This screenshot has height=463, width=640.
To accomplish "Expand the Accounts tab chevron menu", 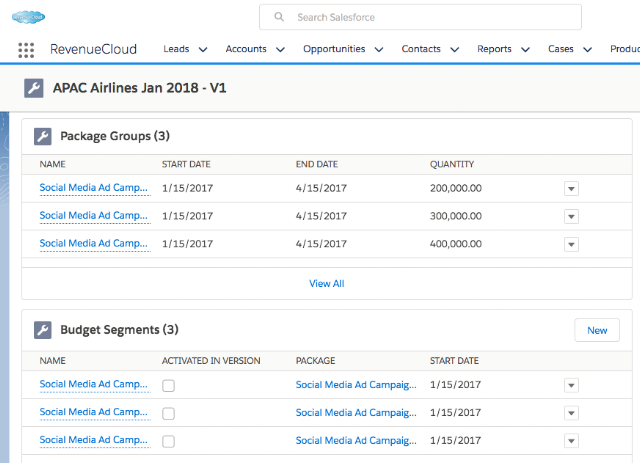I will tap(280, 50).
